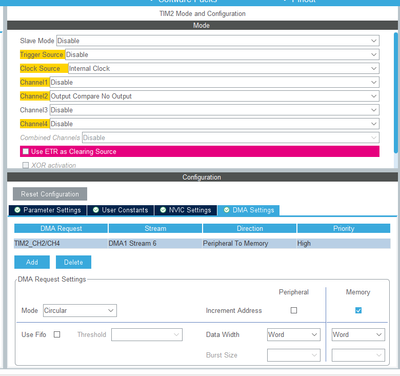Viewport: 400px width, 376px height.
Task: Toggle Use ETR as Clearing Source checkbox
Action: [x=26, y=151]
